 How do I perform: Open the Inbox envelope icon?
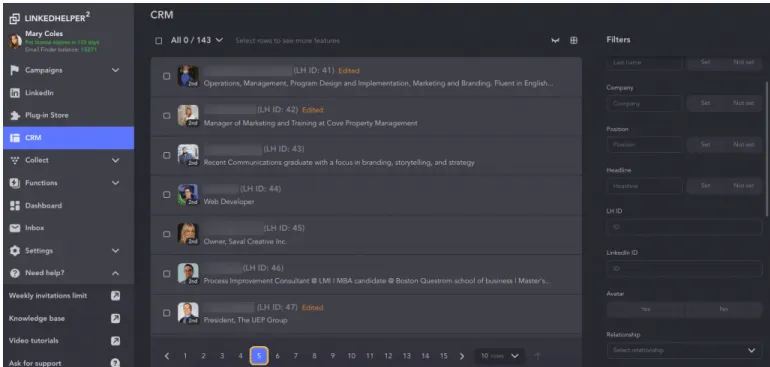coord(15,228)
